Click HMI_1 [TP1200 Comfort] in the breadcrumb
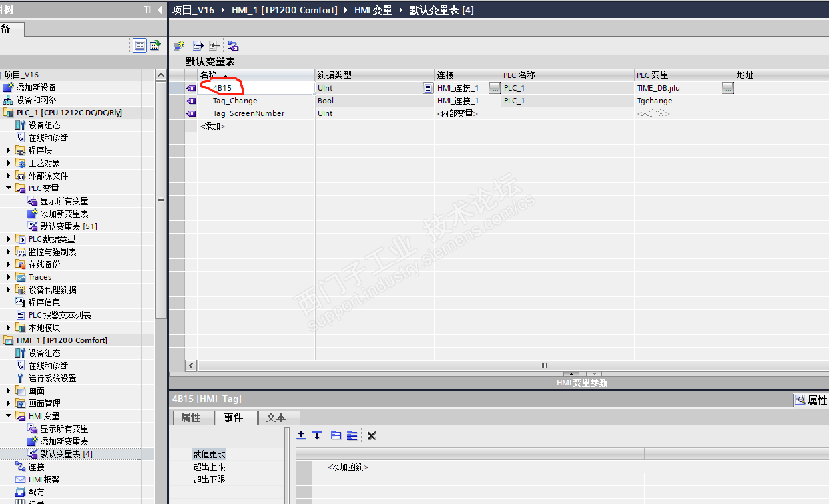This screenshot has height=504, width=829. [x=284, y=10]
